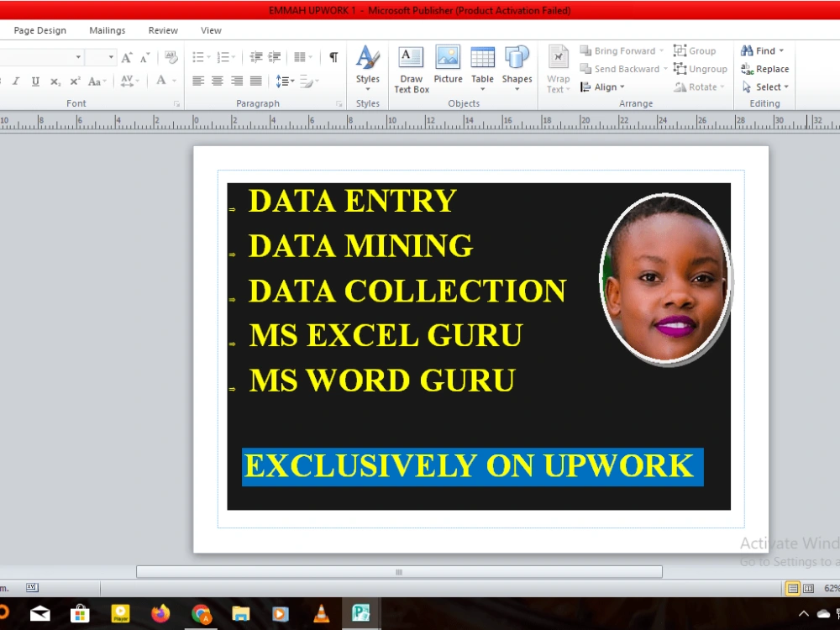Open the Mailings tab

pos(108,30)
